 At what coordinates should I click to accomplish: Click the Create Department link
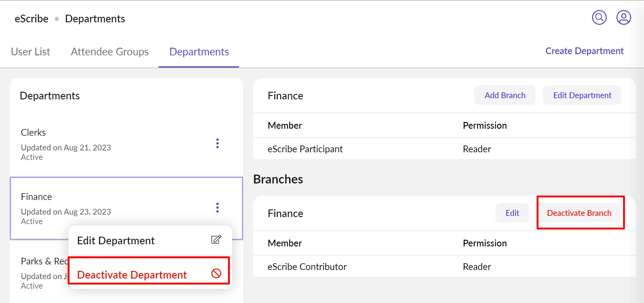pos(584,51)
